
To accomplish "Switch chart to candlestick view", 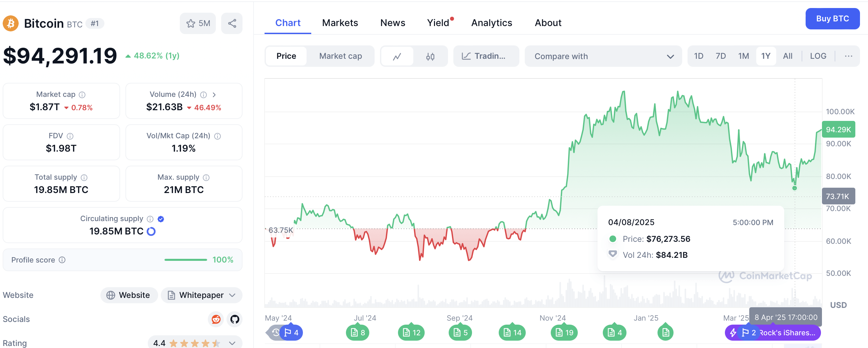I will tap(430, 56).
